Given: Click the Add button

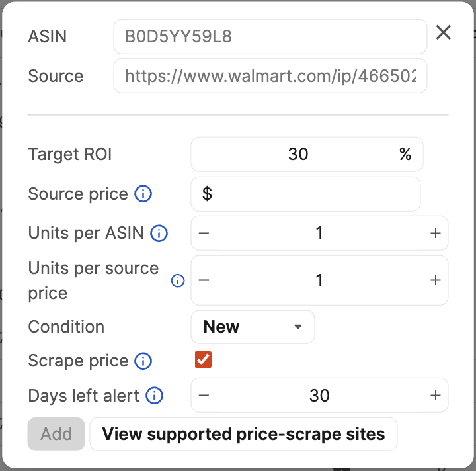Looking at the screenshot, I should point(56,434).
